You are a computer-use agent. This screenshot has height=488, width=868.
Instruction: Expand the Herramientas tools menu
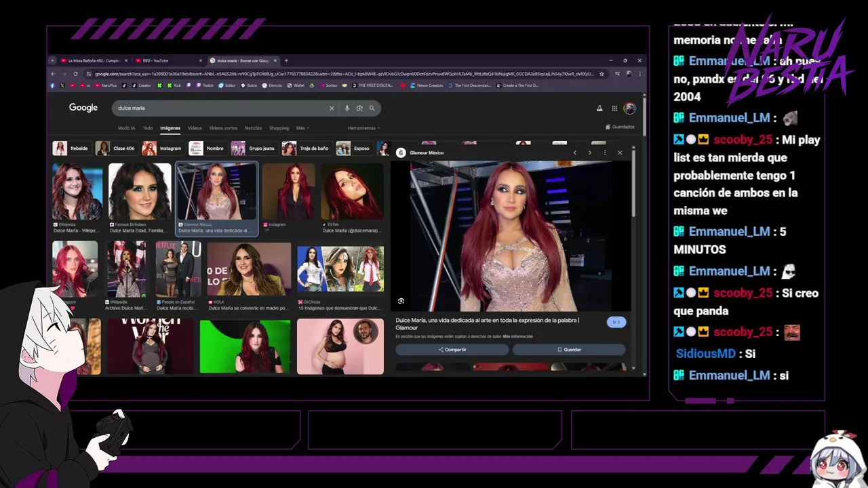tap(363, 128)
